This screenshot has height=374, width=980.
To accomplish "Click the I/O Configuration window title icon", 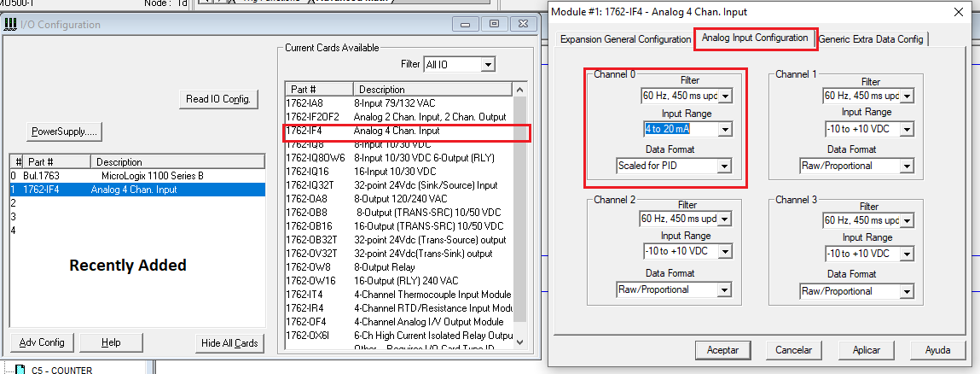I will (x=10, y=25).
